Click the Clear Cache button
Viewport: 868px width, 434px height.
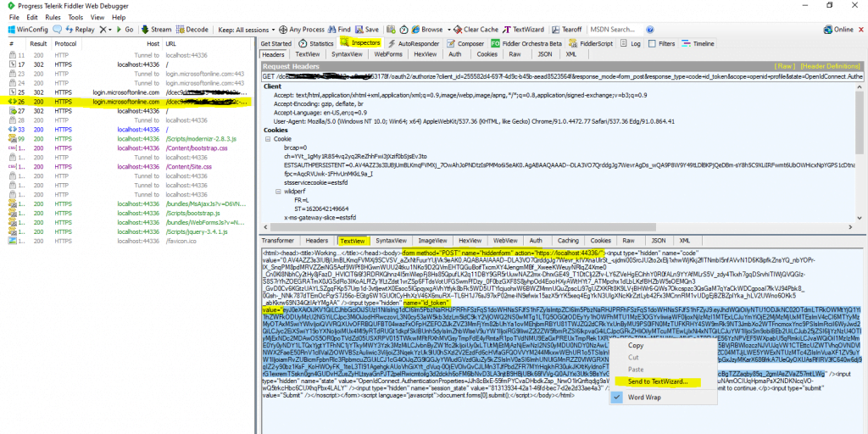click(x=476, y=30)
